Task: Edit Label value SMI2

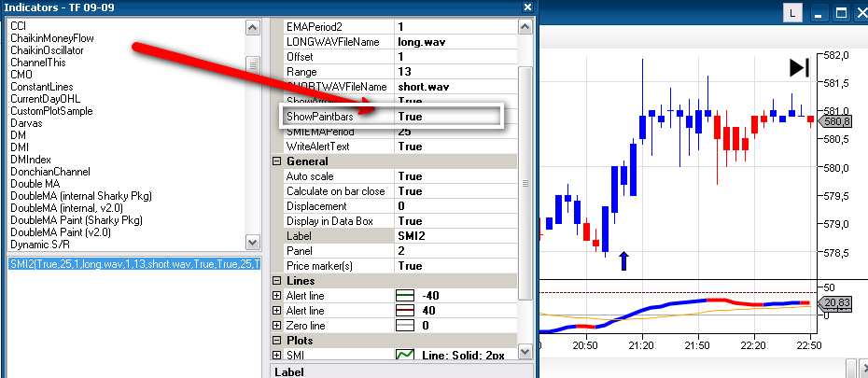Action: (x=455, y=236)
